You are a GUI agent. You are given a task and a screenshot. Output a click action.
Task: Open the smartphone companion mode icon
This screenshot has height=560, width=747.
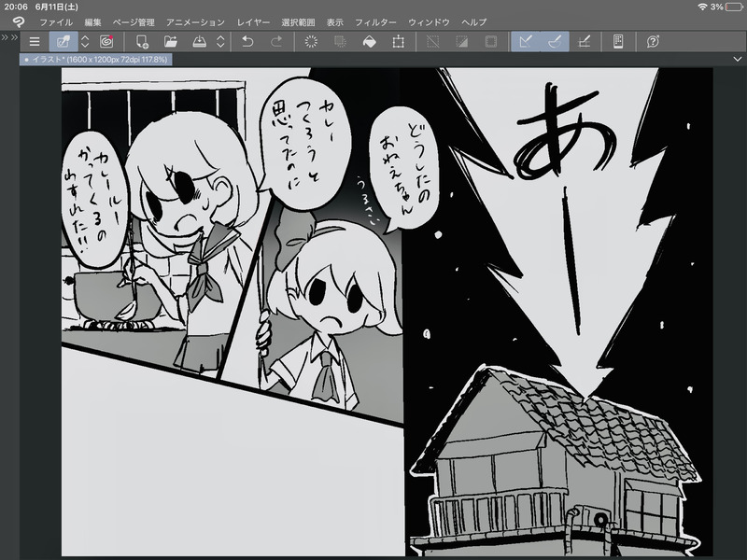[618, 41]
